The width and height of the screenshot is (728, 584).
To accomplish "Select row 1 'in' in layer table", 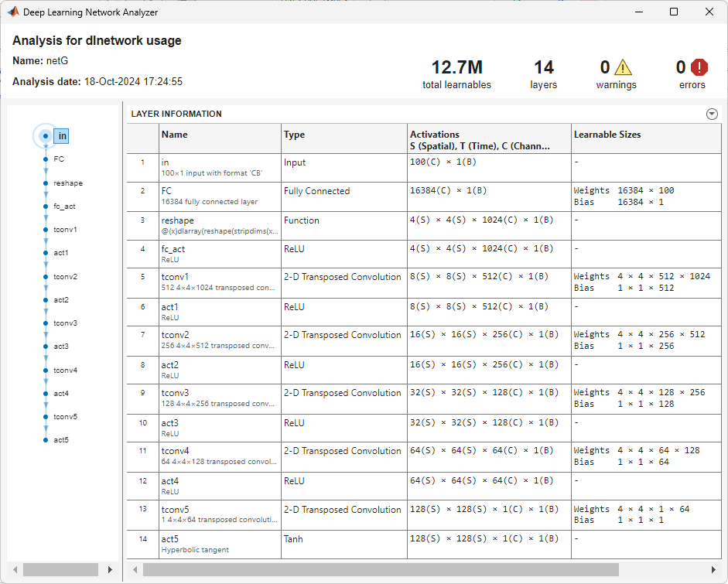I will [x=424, y=168].
